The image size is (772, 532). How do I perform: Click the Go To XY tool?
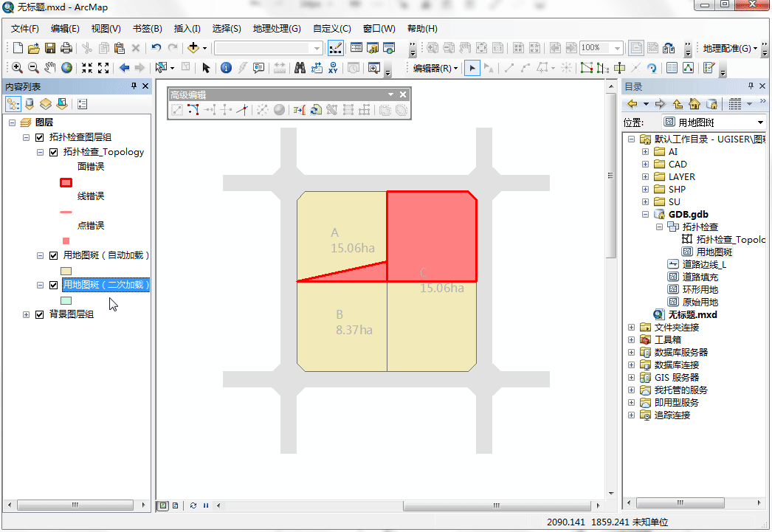tap(334, 68)
